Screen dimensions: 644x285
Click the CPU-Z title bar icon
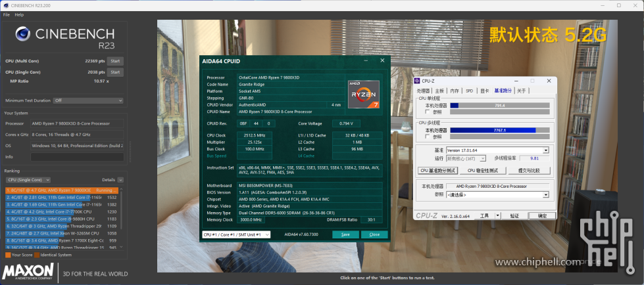click(417, 81)
